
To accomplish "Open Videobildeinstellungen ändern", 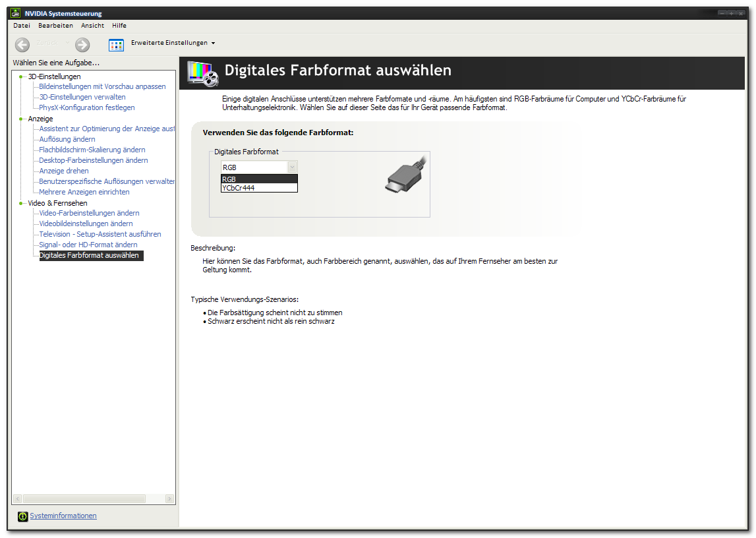I will click(86, 224).
